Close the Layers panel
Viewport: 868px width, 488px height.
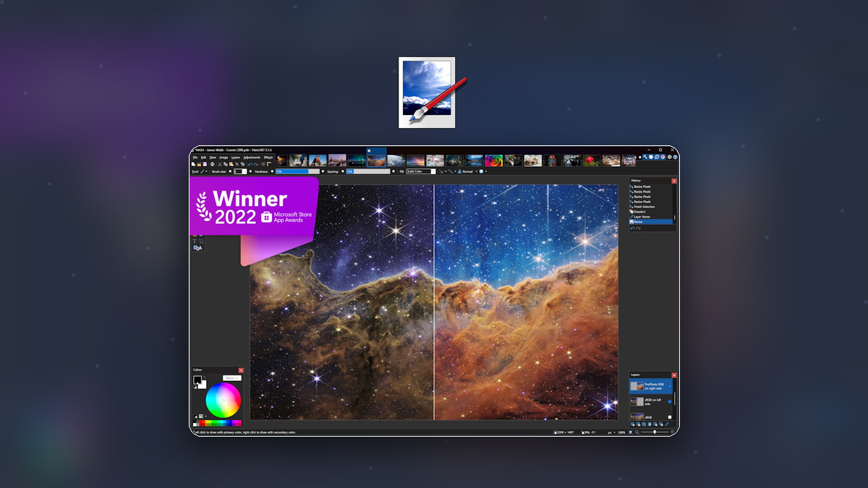pyautogui.click(x=674, y=375)
